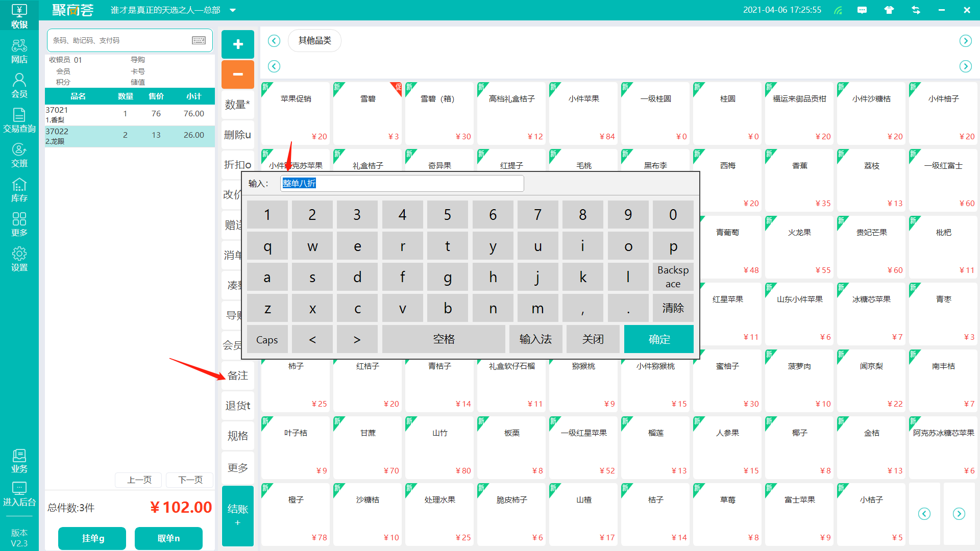Click previous page arrow in product grid
The image size is (980, 551).
click(x=924, y=514)
